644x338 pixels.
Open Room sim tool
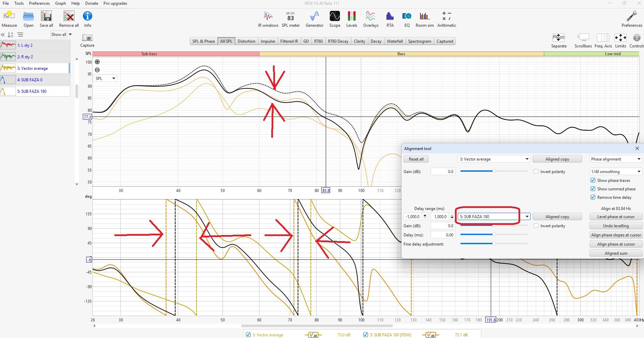(x=424, y=19)
